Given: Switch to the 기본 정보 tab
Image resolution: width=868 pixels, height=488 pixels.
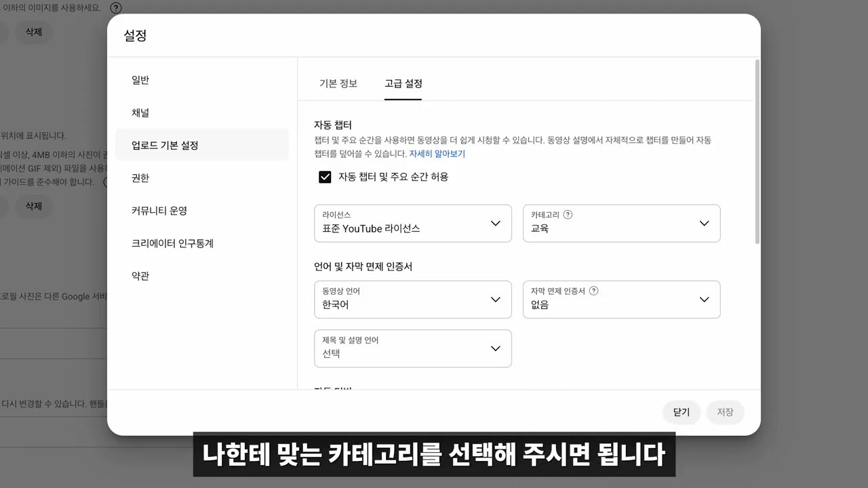Looking at the screenshot, I should (338, 83).
